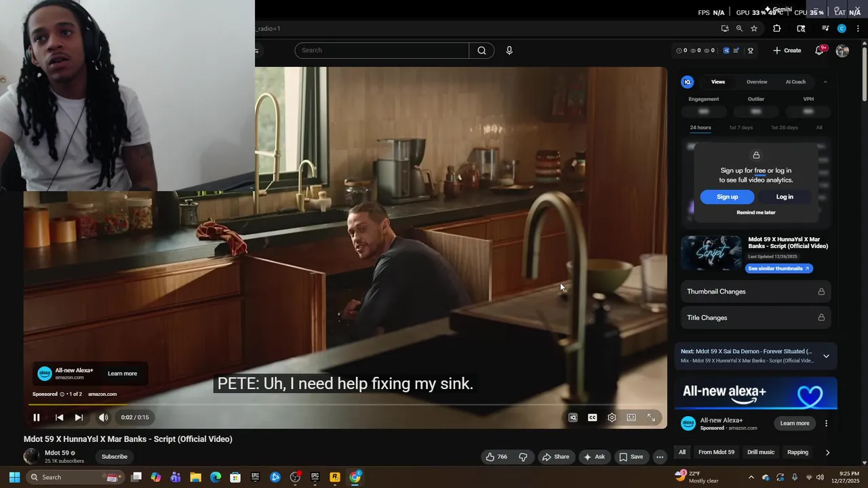Click the trophy icon in extension bar

[x=751, y=51]
